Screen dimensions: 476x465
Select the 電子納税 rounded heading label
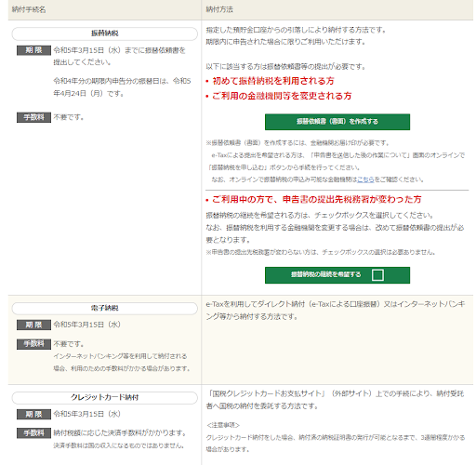pyautogui.click(x=105, y=308)
